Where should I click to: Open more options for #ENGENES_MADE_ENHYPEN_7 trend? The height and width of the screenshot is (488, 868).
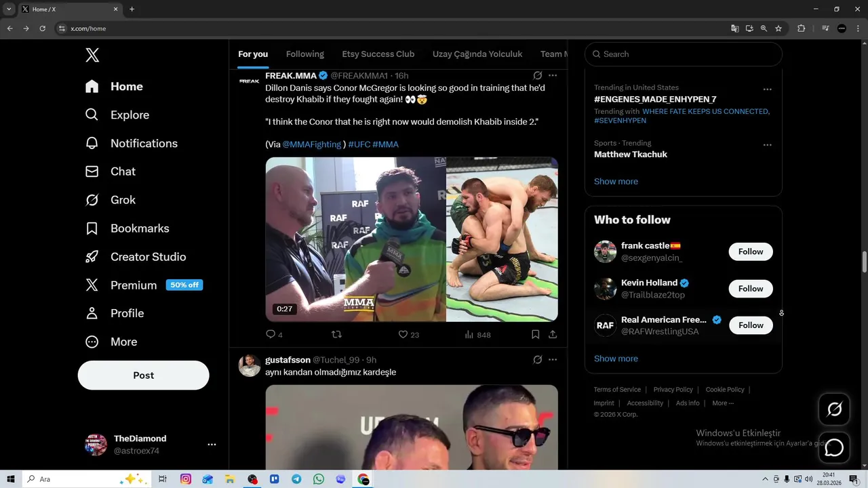[767, 89]
